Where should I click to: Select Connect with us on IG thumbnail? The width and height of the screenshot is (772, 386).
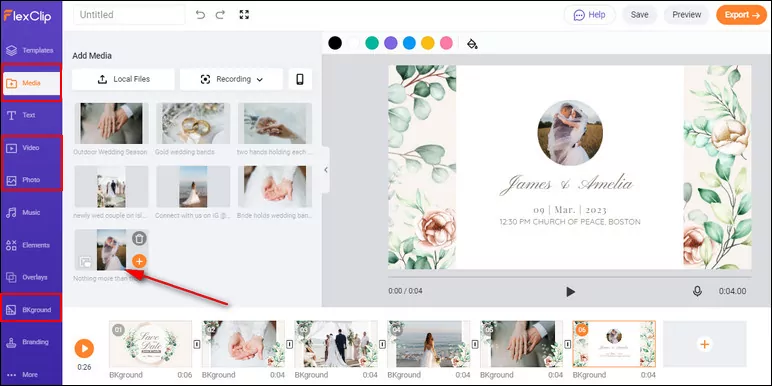click(193, 187)
